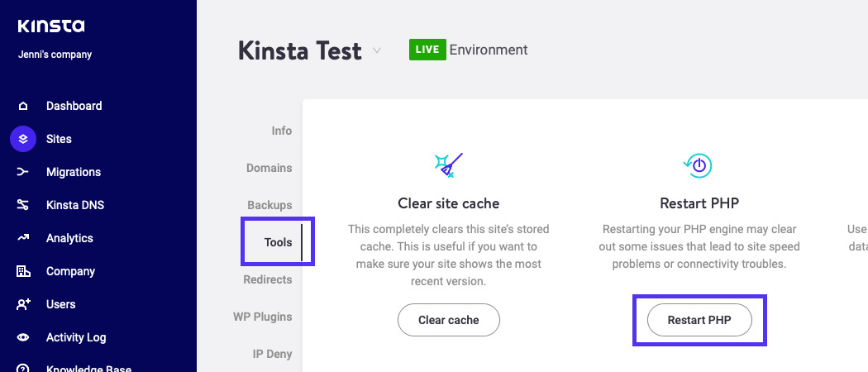Click the Company building icon
The height and width of the screenshot is (372, 868).
pos(23,271)
